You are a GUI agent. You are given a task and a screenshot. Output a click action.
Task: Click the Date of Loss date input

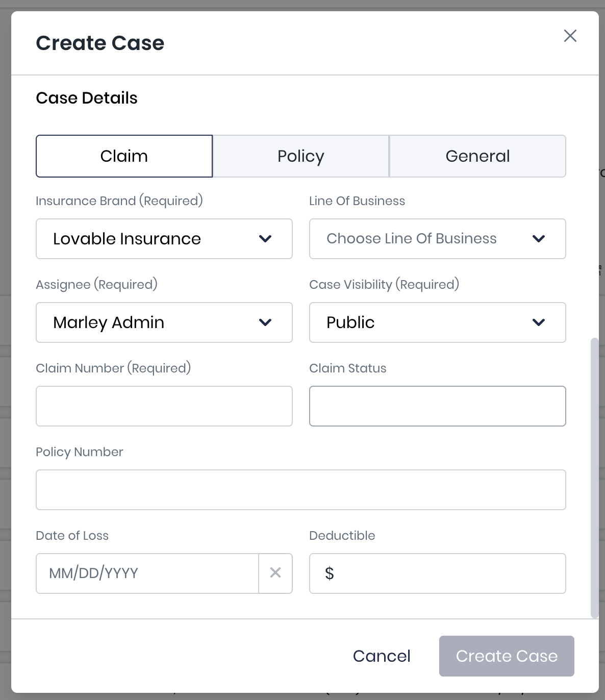coord(147,573)
